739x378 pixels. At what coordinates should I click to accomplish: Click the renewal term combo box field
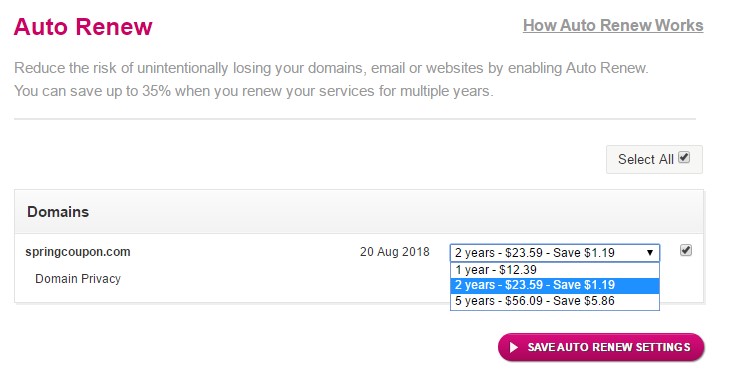coord(555,253)
